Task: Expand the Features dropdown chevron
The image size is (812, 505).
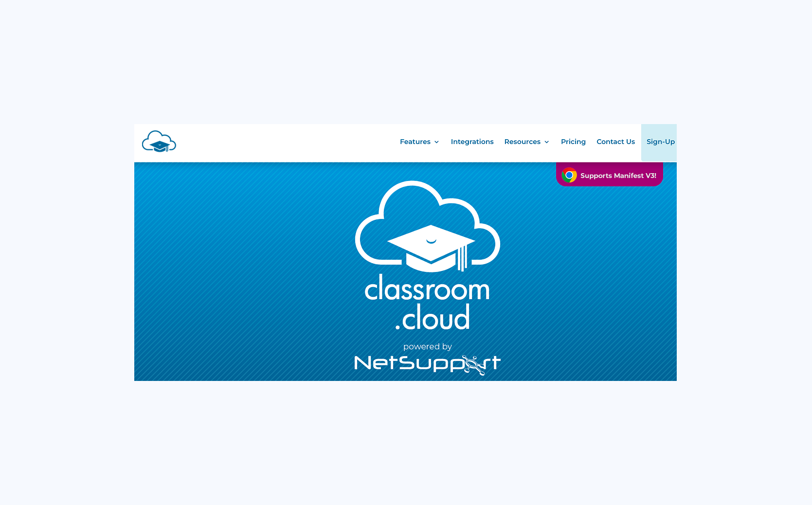Action: 436,142
